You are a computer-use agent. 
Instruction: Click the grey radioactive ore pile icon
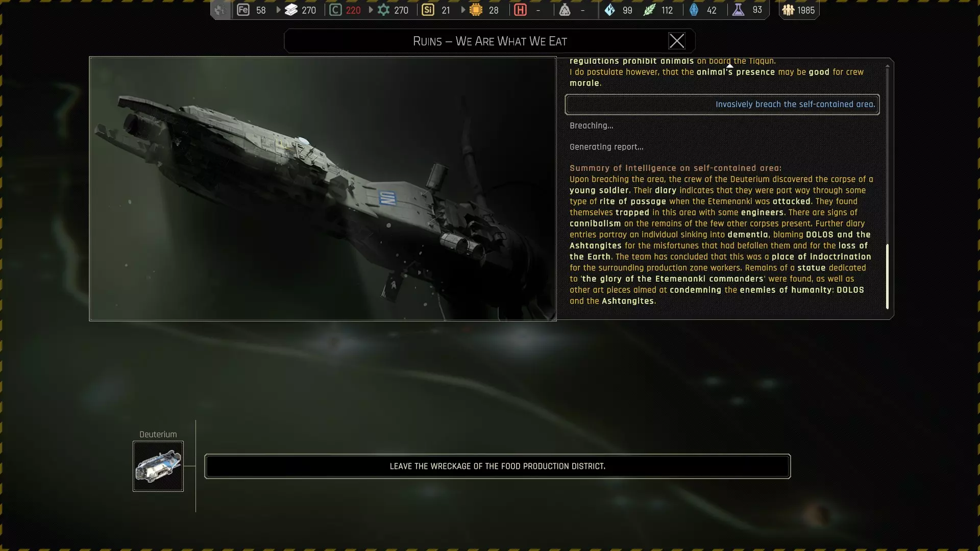pyautogui.click(x=565, y=10)
